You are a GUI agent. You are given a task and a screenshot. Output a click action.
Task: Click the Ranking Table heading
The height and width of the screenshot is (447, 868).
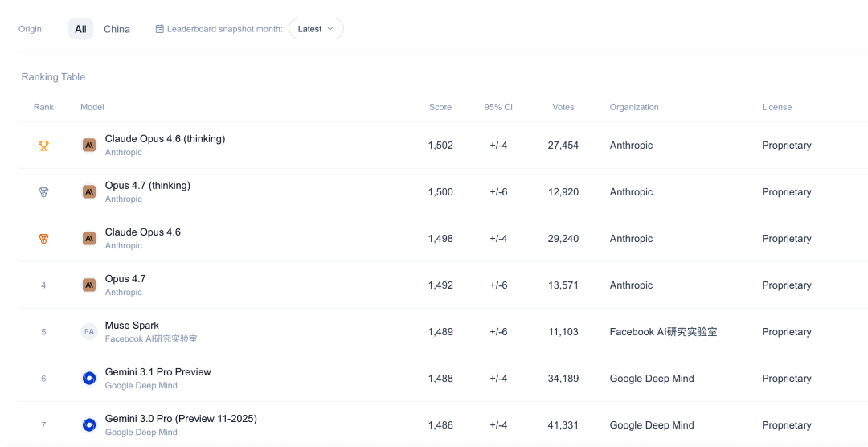click(53, 77)
